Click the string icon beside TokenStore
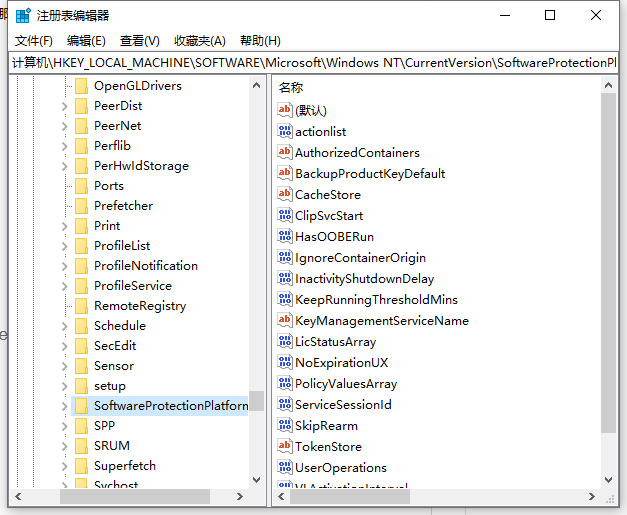Screen dimensions: 627x515 (x=285, y=446)
